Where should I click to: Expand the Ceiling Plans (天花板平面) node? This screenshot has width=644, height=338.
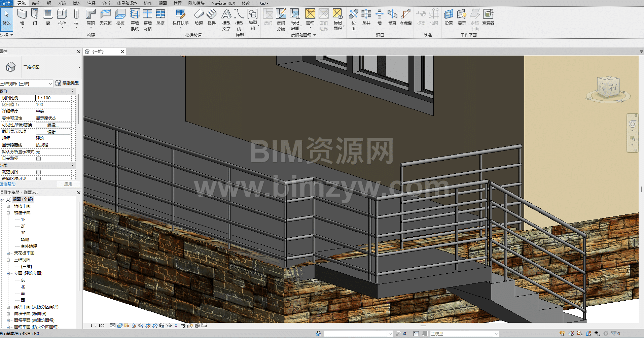8,253
